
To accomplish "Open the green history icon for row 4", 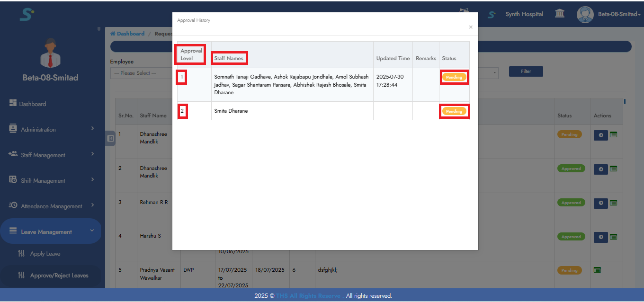I will point(614,237).
